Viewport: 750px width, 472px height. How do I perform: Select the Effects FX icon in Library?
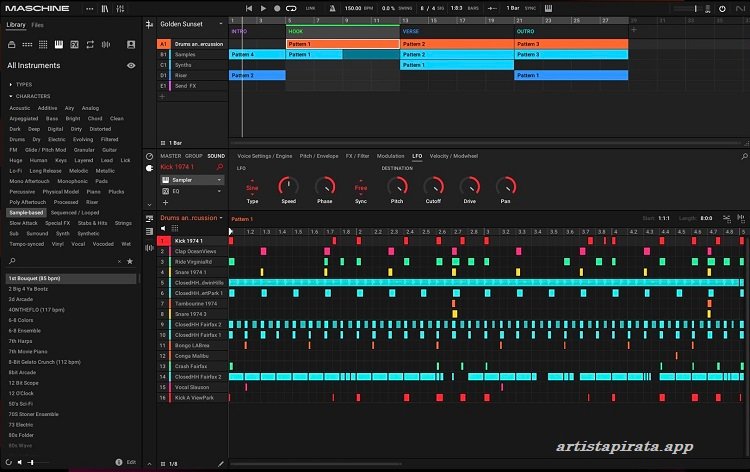[74, 44]
